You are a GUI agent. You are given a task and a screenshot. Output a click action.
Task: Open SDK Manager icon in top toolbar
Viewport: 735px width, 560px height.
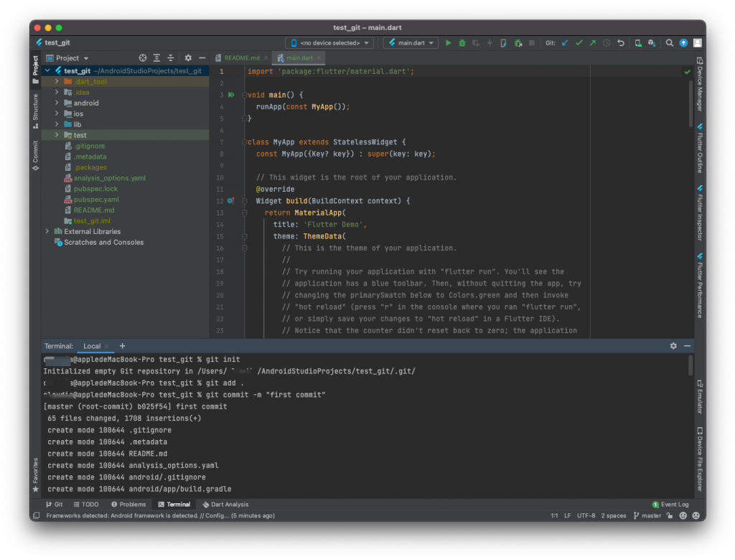click(652, 42)
